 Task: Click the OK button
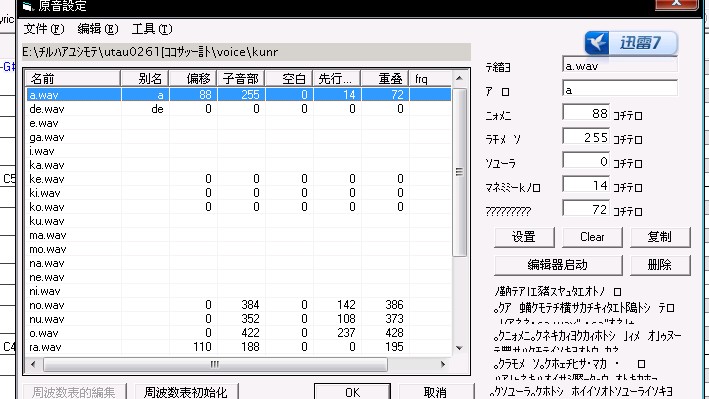tap(353, 392)
